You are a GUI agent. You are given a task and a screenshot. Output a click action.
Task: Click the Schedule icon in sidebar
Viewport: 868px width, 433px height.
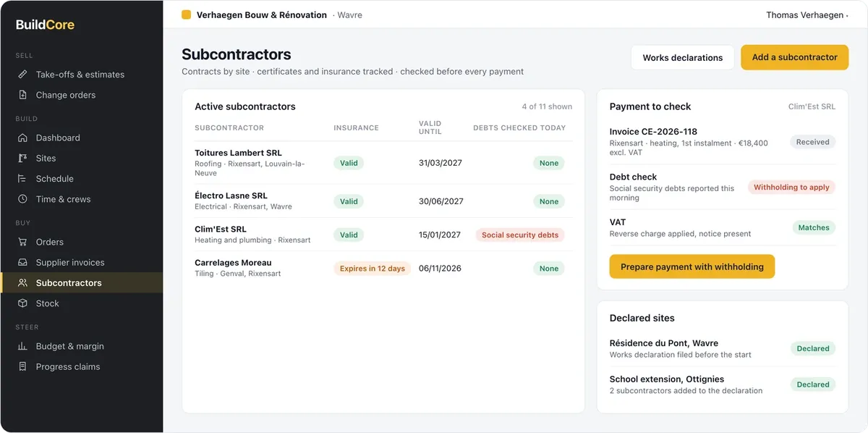(x=22, y=178)
